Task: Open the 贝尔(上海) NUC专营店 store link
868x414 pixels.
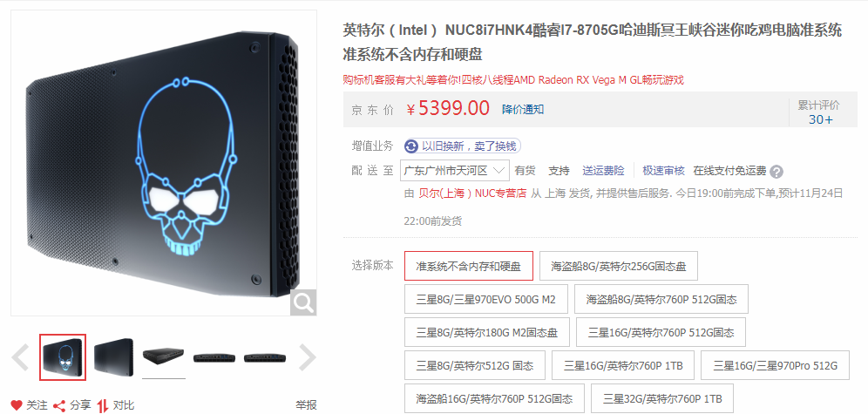Action: coord(472,193)
